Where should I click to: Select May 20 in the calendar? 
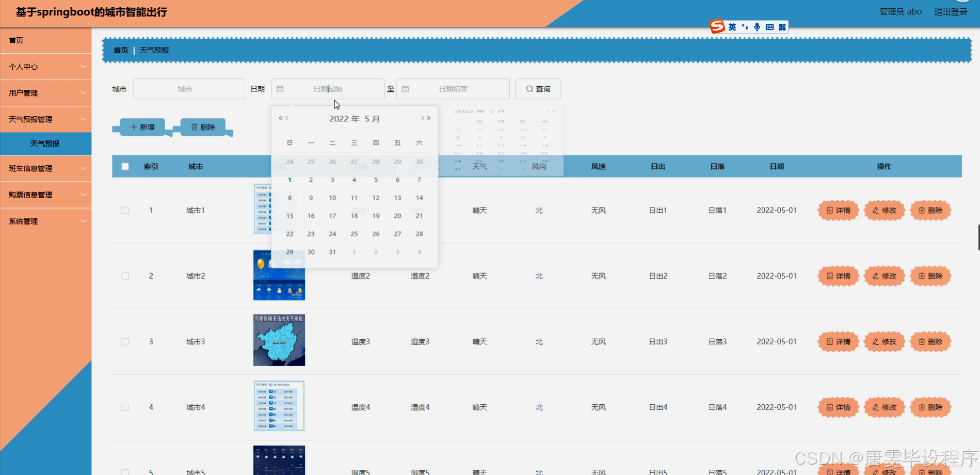[397, 216]
